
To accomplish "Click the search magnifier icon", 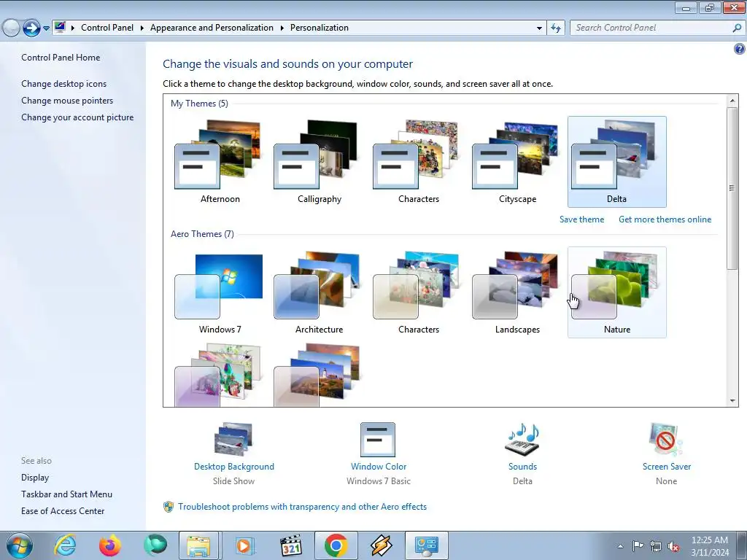I will 737,28.
